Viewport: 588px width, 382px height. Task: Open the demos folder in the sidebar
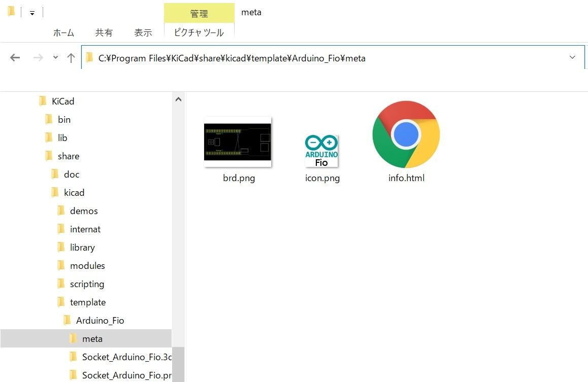pyautogui.click(x=84, y=211)
